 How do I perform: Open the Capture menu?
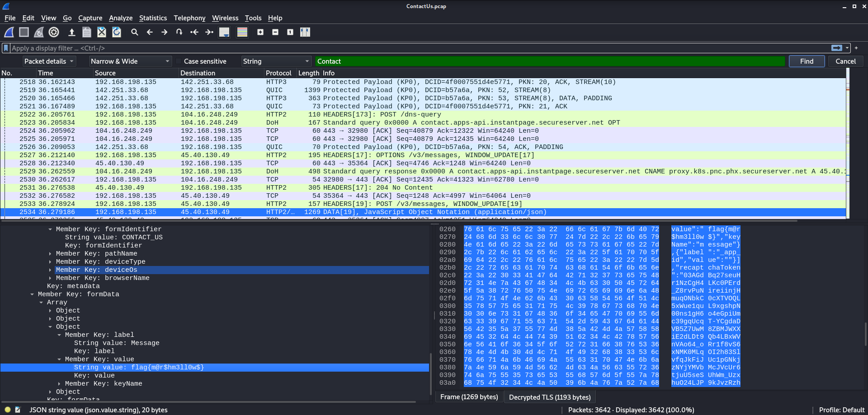pos(90,18)
